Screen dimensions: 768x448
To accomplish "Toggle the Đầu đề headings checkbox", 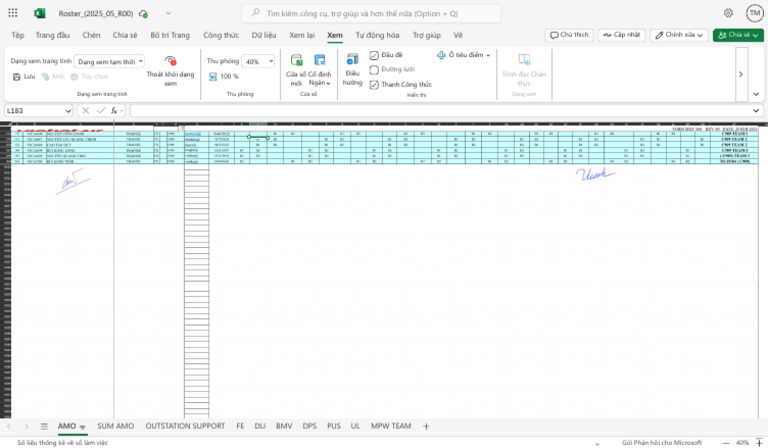I will coord(374,55).
